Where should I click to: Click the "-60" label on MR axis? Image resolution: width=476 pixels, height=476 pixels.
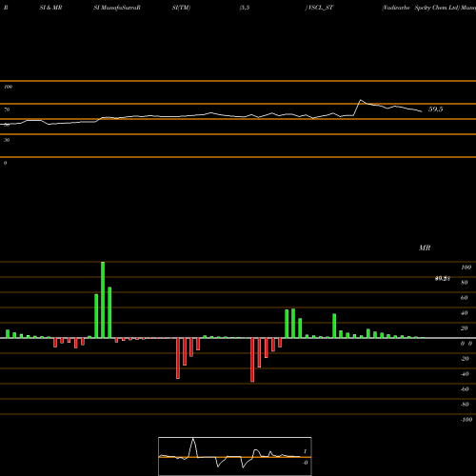465,389
